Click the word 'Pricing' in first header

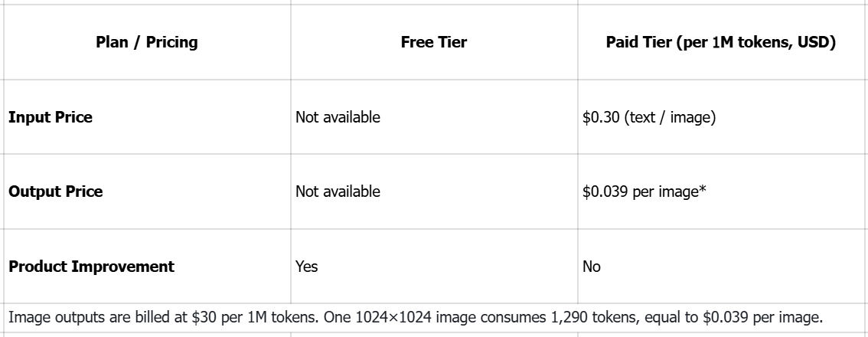171,43
